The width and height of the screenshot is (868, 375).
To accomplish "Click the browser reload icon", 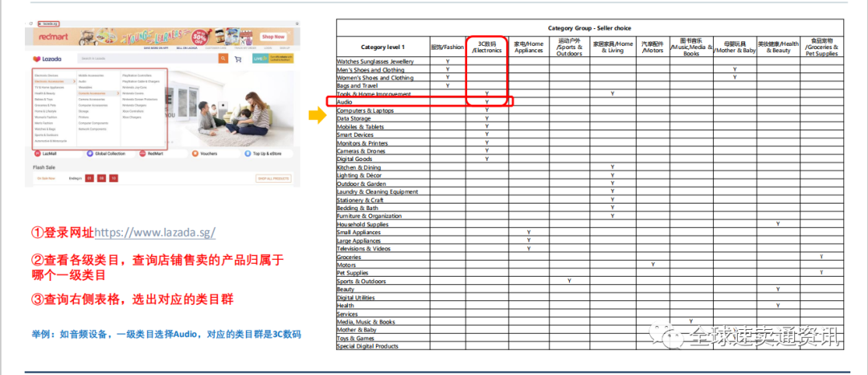I will pos(31,24).
